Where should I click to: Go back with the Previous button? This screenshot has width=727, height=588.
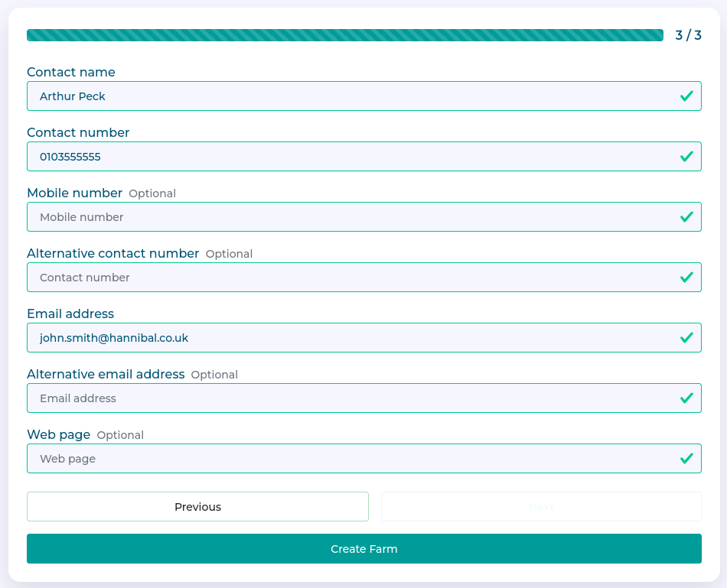click(x=197, y=507)
